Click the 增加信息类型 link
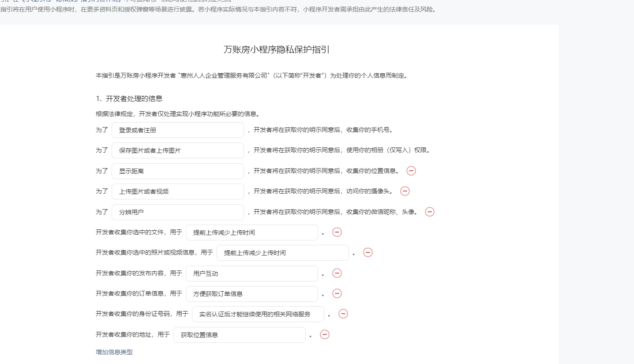The image size is (634, 364). click(x=114, y=352)
